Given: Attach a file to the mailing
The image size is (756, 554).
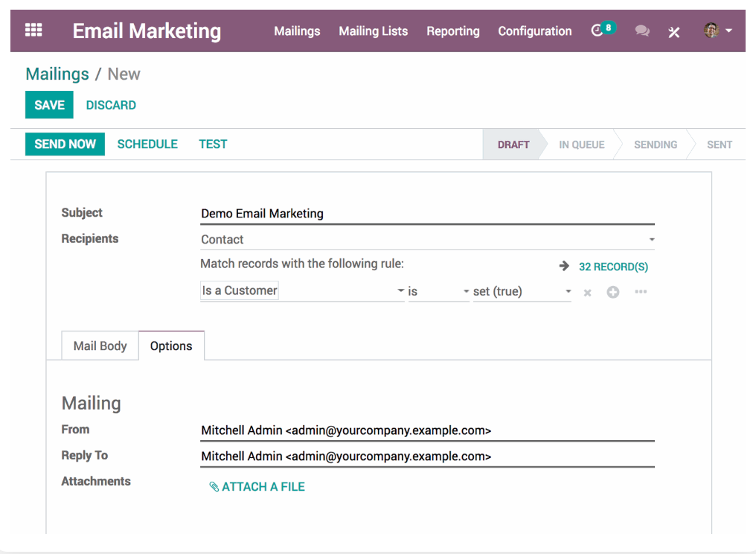Looking at the screenshot, I should coord(257,486).
